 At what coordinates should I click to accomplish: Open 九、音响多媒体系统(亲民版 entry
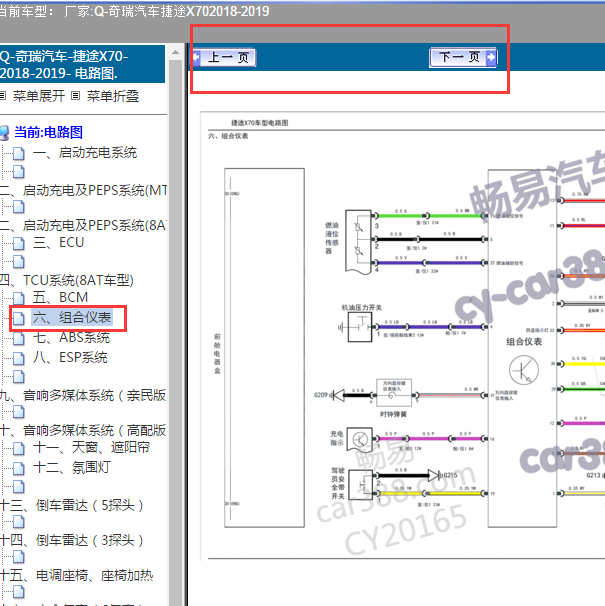[x=83, y=395]
